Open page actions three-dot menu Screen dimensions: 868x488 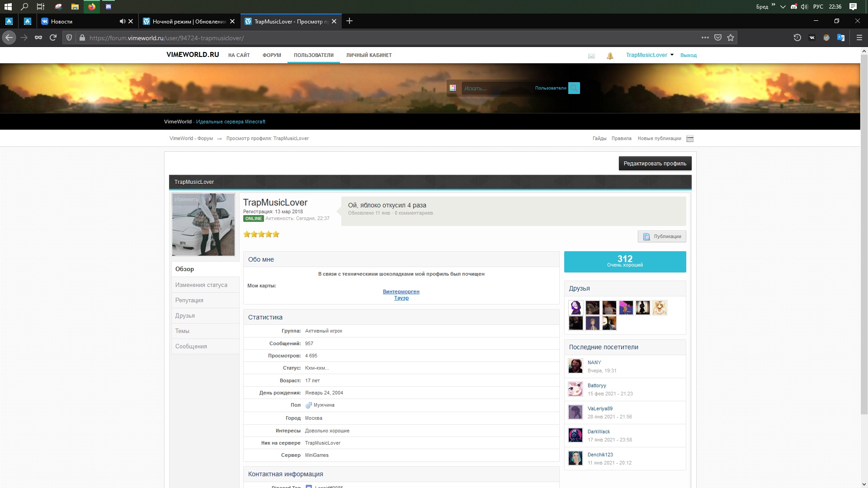pos(705,38)
